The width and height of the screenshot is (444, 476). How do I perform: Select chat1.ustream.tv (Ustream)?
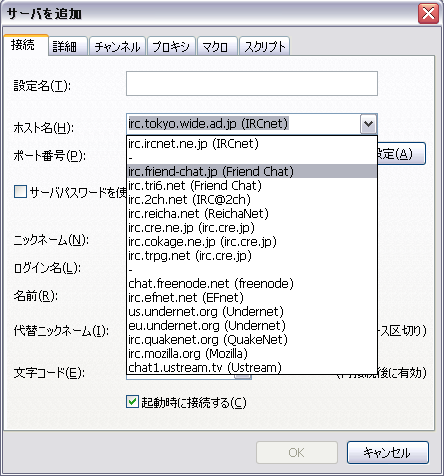coord(252,367)
